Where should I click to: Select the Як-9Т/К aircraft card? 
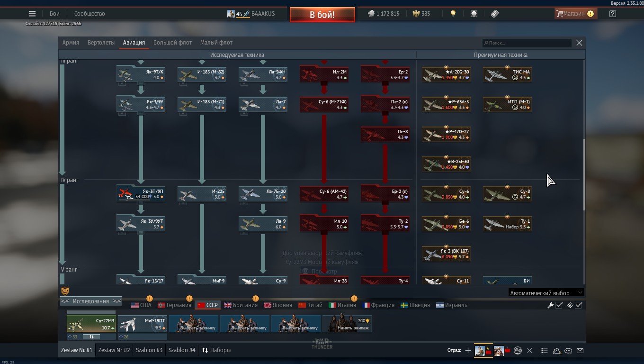pyautogui.click(x=141, y=74)
